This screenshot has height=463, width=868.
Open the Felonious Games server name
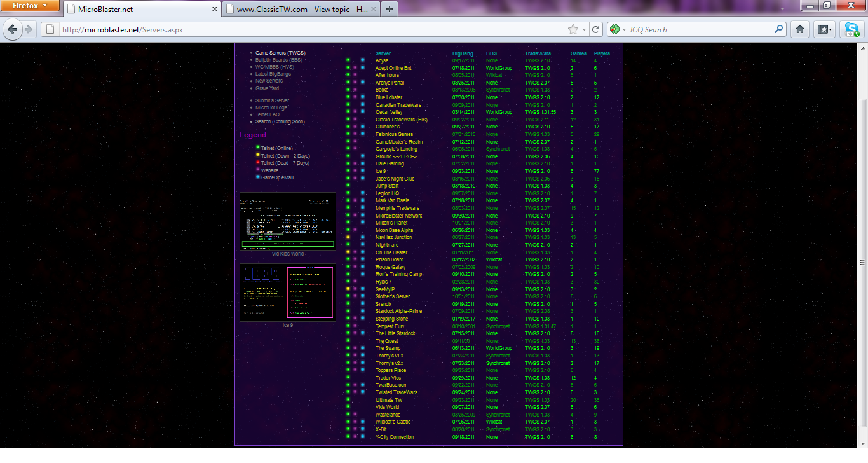(394, 134)
